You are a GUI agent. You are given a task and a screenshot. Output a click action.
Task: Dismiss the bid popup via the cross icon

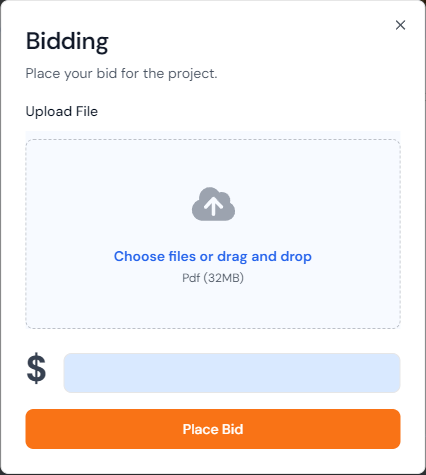(x=400, y=25)
